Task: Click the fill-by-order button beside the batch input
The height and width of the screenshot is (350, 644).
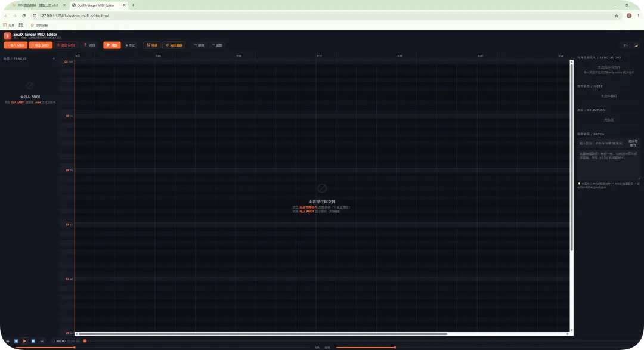Action: tap(633, 143)
